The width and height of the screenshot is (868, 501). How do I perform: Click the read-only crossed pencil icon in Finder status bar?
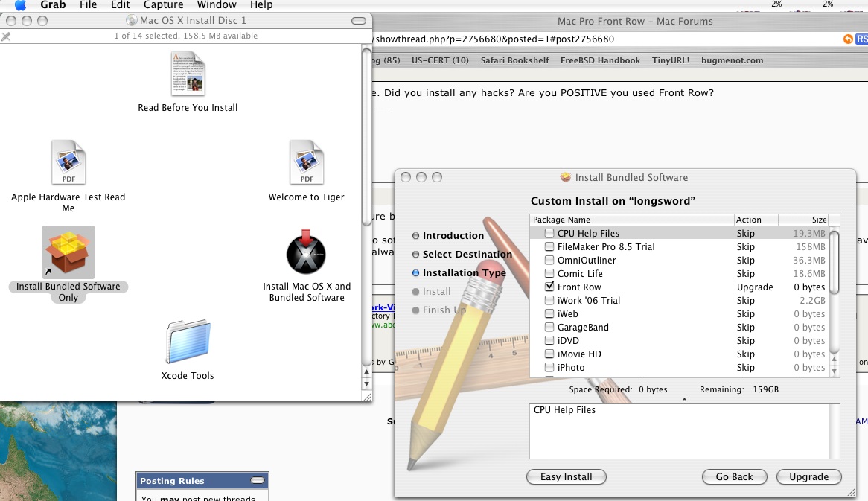(6, 36)
